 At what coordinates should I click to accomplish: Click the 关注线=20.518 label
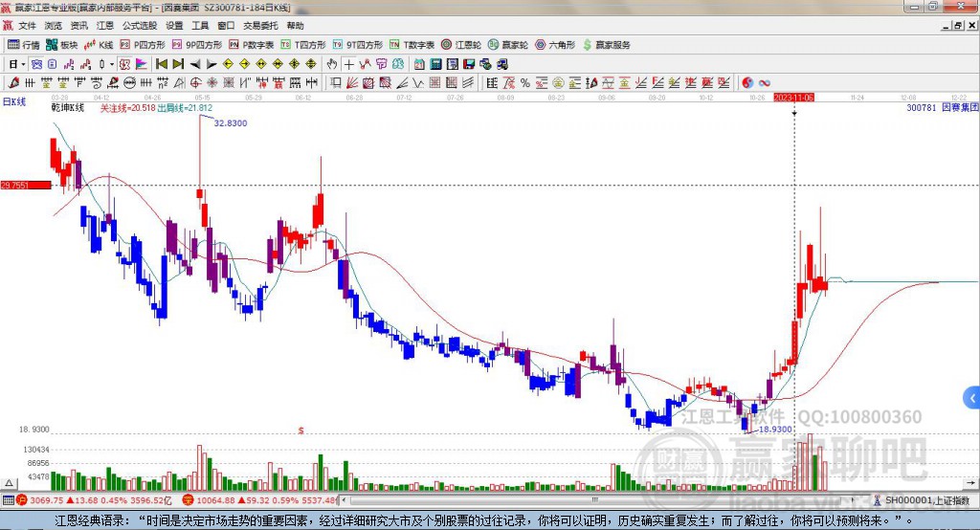tap(127, 107)
